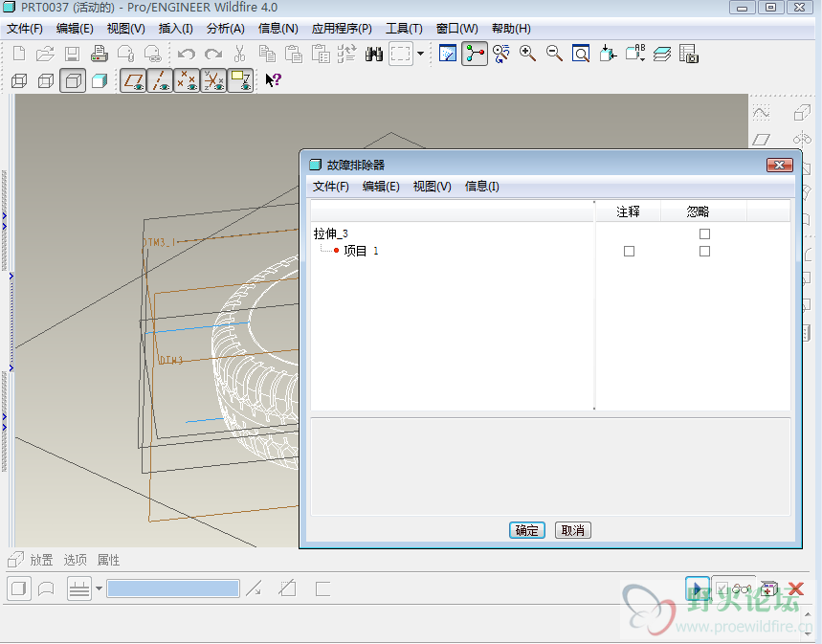Click the depth value input field

[x=173, y=588]
